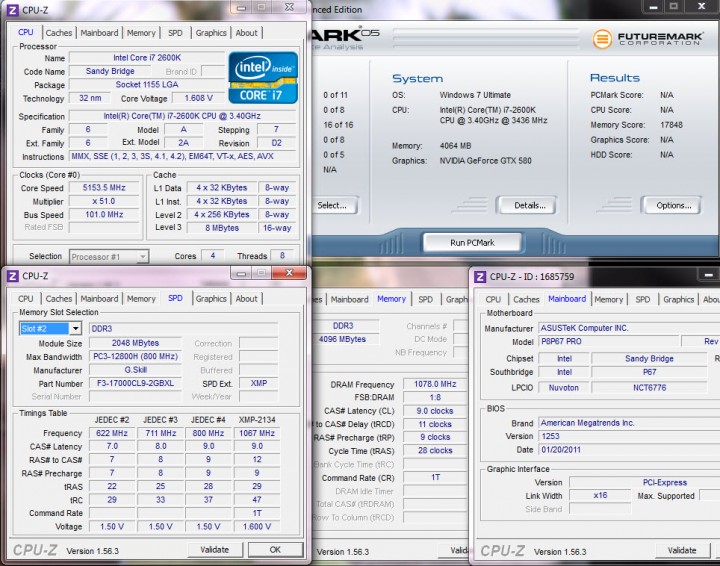Open the Processor #1 selection dropdown

pos(109,257)
